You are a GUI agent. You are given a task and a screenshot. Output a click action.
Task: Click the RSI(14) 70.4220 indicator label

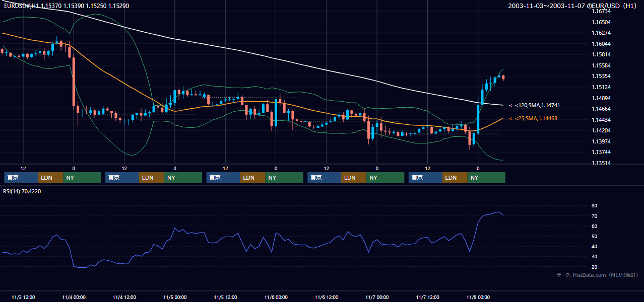(22, 191)
